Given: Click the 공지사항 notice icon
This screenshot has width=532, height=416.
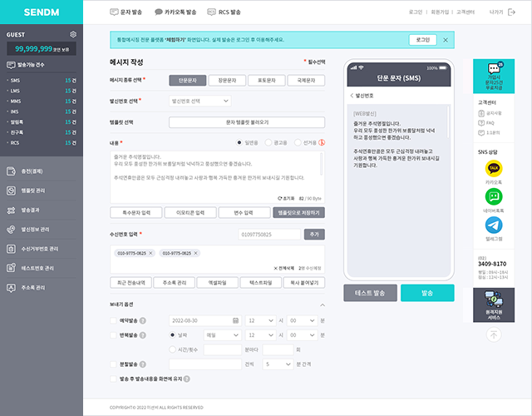Looking at the screenshot, I should pos(481,113).
